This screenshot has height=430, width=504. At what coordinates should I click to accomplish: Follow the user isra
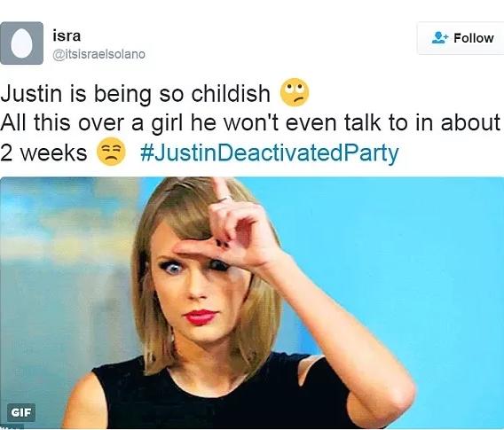pos(461,38)
